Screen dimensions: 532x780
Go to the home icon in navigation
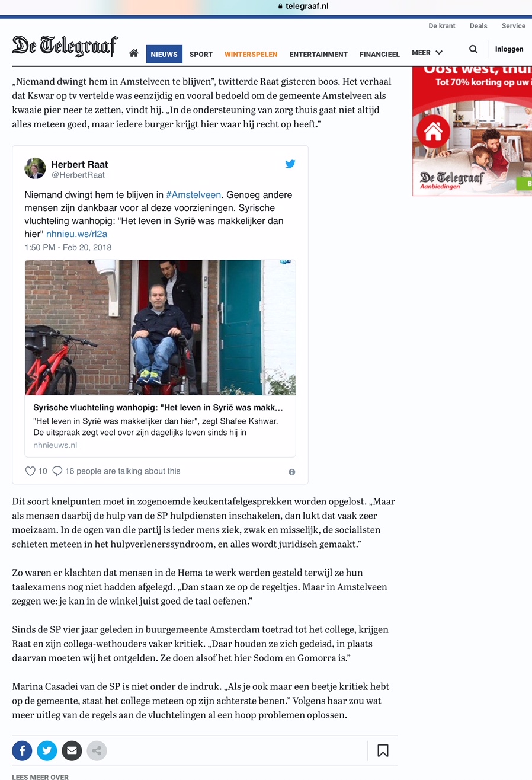tap(134, 53)
